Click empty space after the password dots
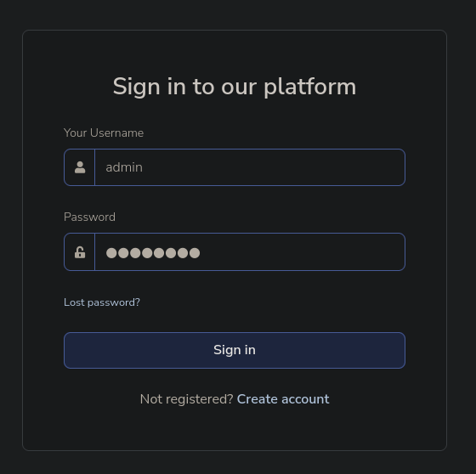476x474 pixels. (x=301, y=252)
